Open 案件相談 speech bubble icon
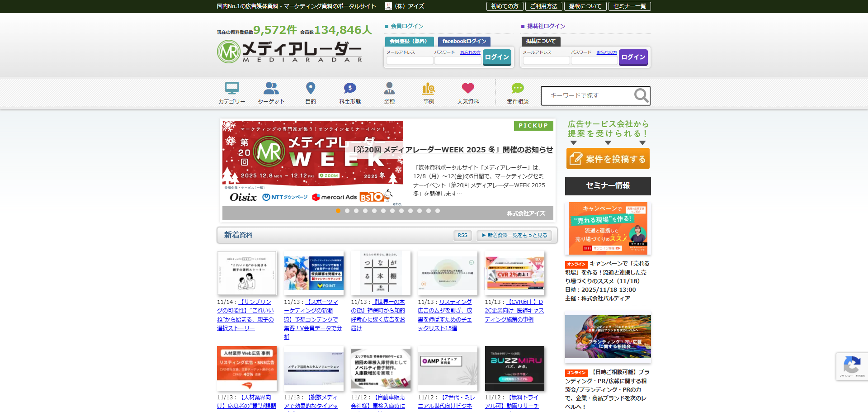The image size is (868, 412). pyautogui.click(x=517, y=89)
